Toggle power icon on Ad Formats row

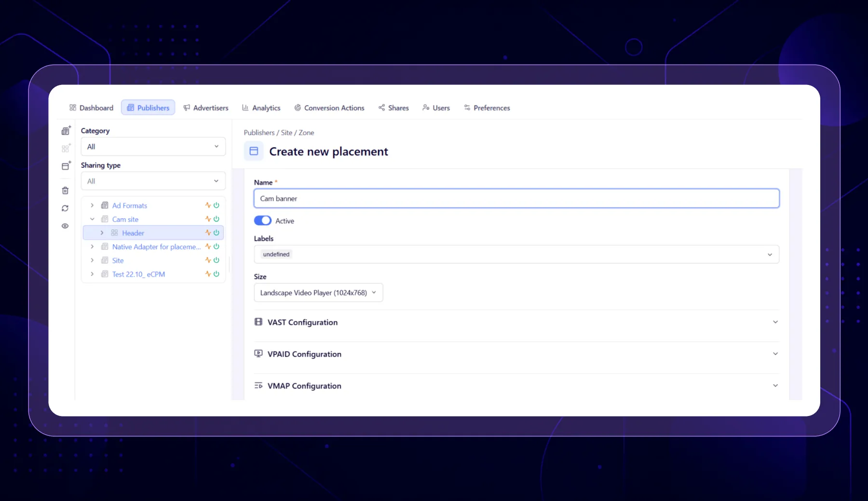pyautogui.click(x=217, y=205)
